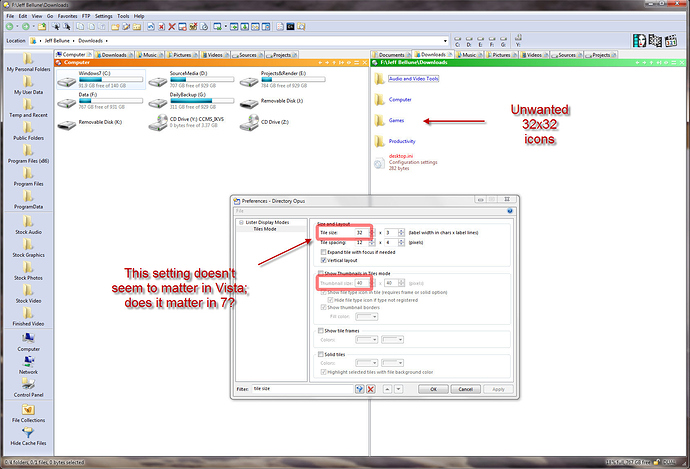Open Control Panel shortcut in sidebar
Image resolution: width=690 pixels, height=469 pixels.
coord(28,388)
